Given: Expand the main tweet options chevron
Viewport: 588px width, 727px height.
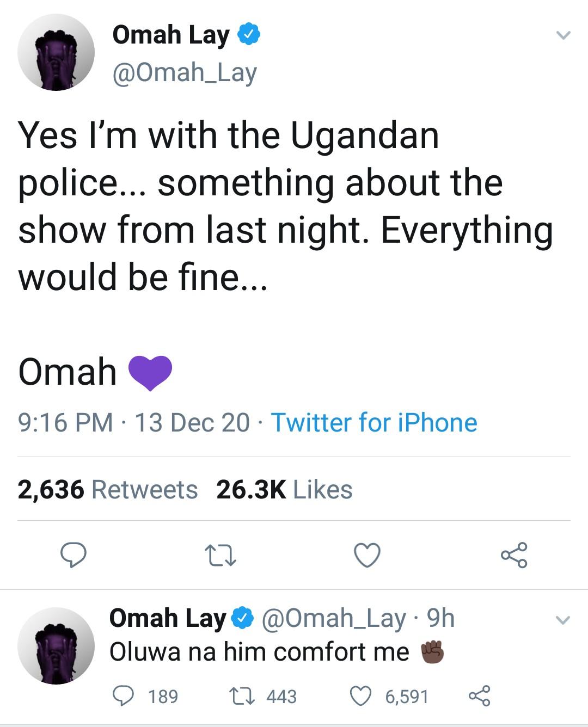Looking at the screenshot, I should pos(563,36).
